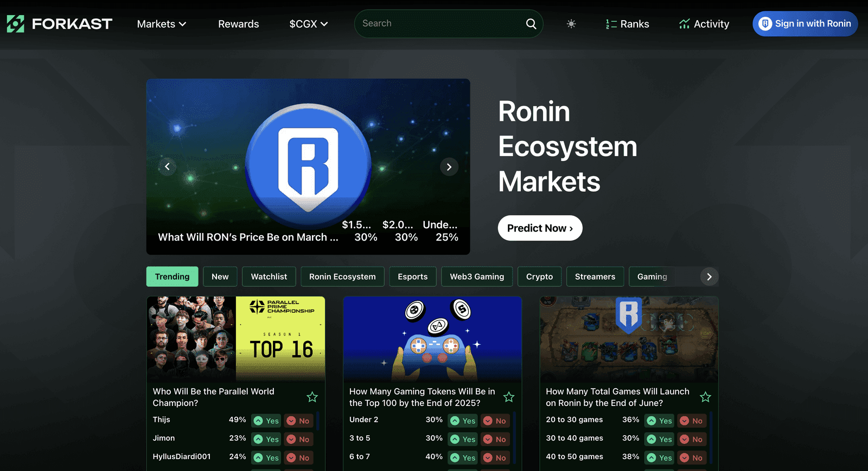The width and height of the screenshot is (868, 471).
Task: Show previous carousel slide arrow
Action: tap(167, 166)
